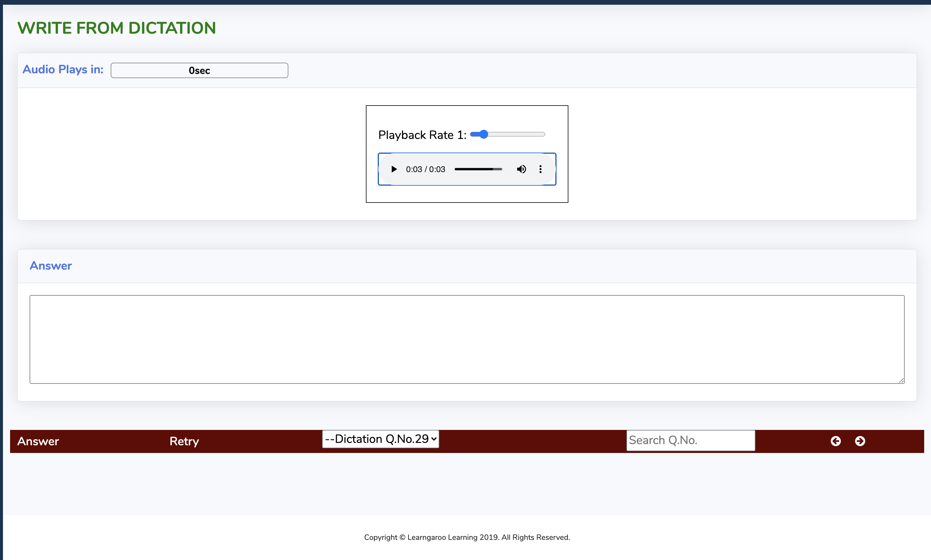Click inside the answer text area
This screenshot has width=931, height=560.
467,339
